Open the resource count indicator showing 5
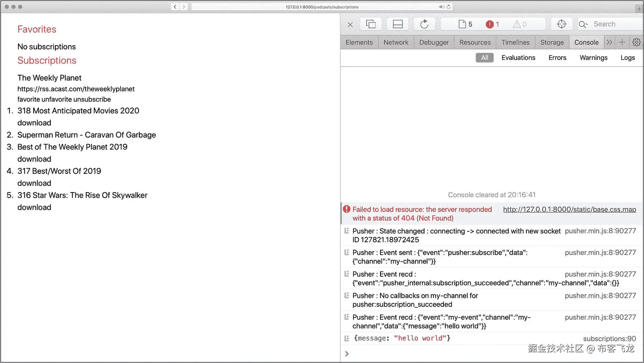 [465, 24]
